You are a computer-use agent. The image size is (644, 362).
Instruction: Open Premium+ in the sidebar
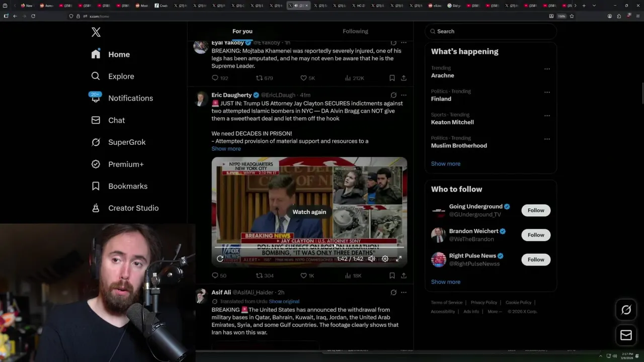[117, 164]
